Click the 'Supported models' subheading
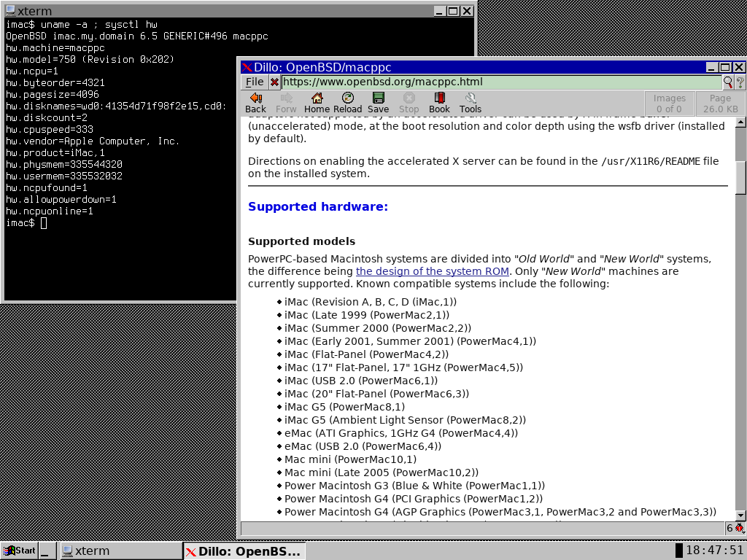Viewport: 747px width, 560px height. click(x=301, y=241)
